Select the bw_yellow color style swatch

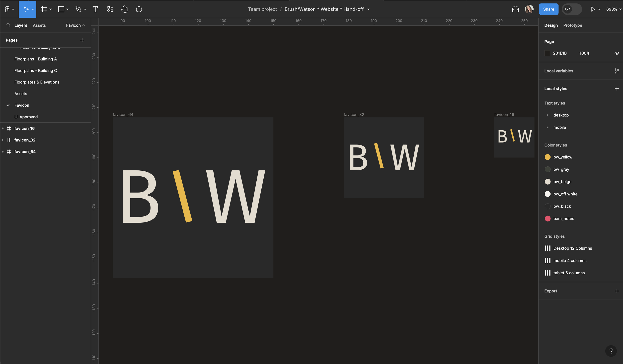tap(547, 157)
